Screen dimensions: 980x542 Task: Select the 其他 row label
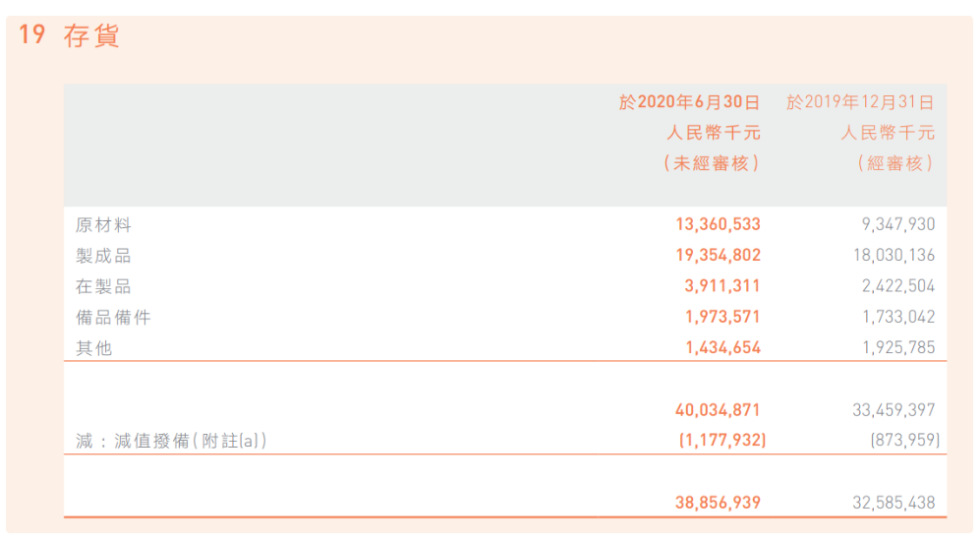click(x=94, y=348)
